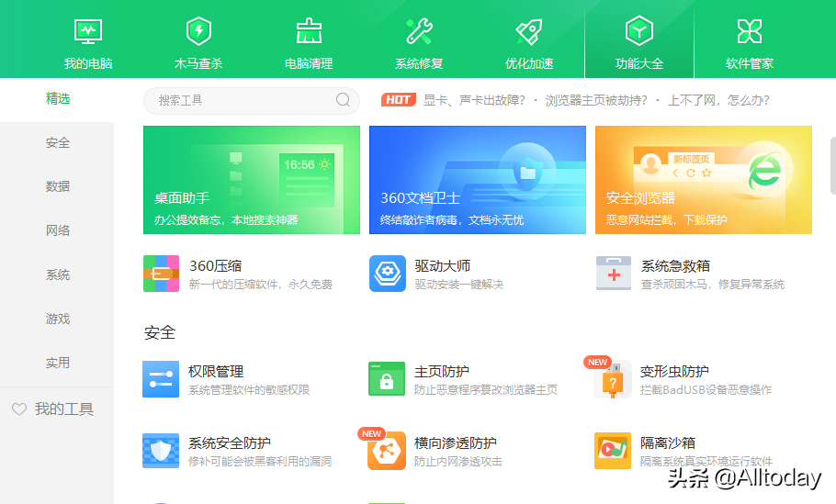Open the 功能大全 hexagon icon
This screenshot has height=504, width=836.
coord(639,31)
